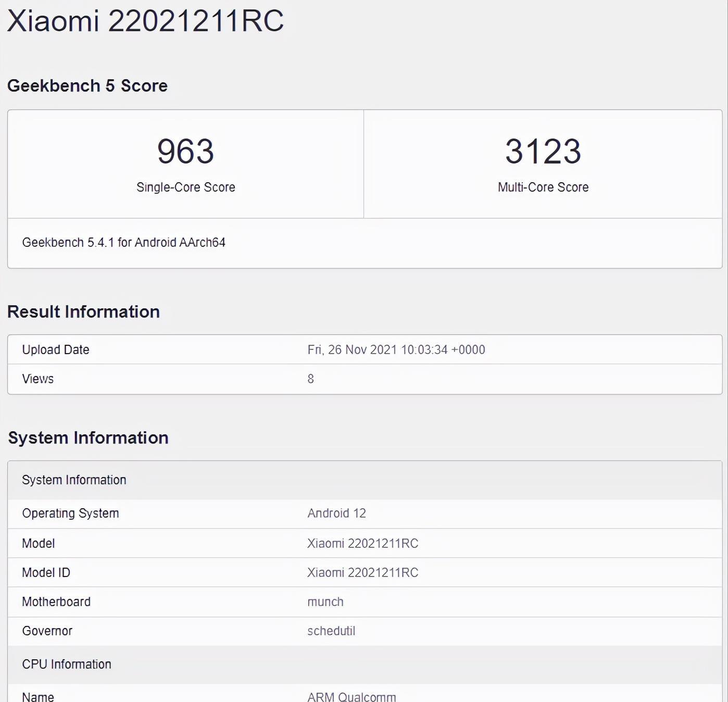The width and height of the screenshot is (728, 702).
Task: Click the "Model" row label above Model ID
Action: point(39,543)
